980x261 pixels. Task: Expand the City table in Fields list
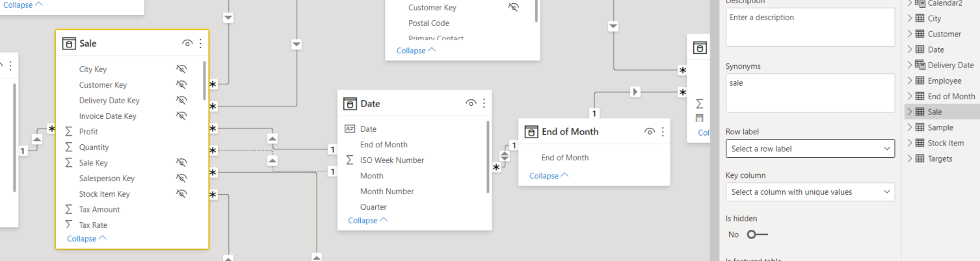(x=910, y=18)
